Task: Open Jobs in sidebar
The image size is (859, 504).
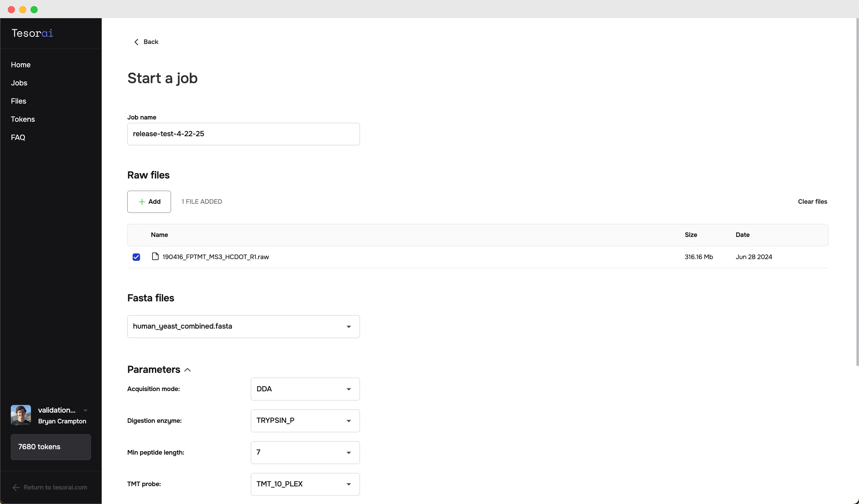Action: pos(19,83)
